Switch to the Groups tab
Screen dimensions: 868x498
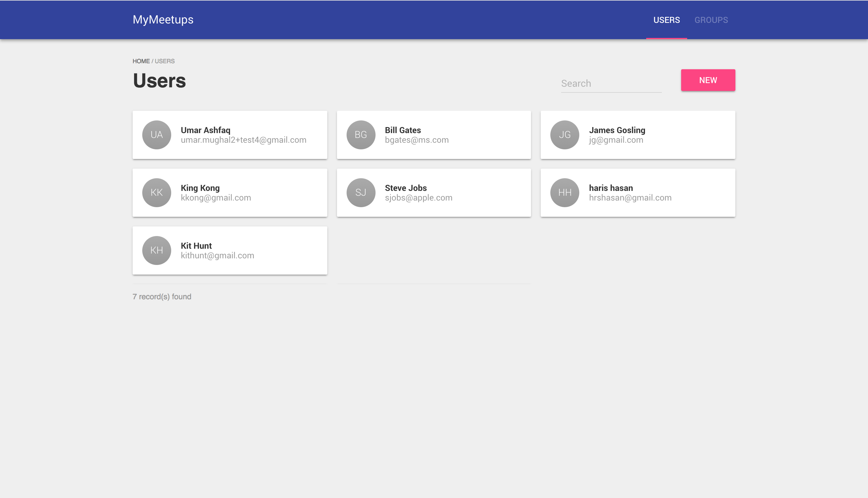[711, 20]
